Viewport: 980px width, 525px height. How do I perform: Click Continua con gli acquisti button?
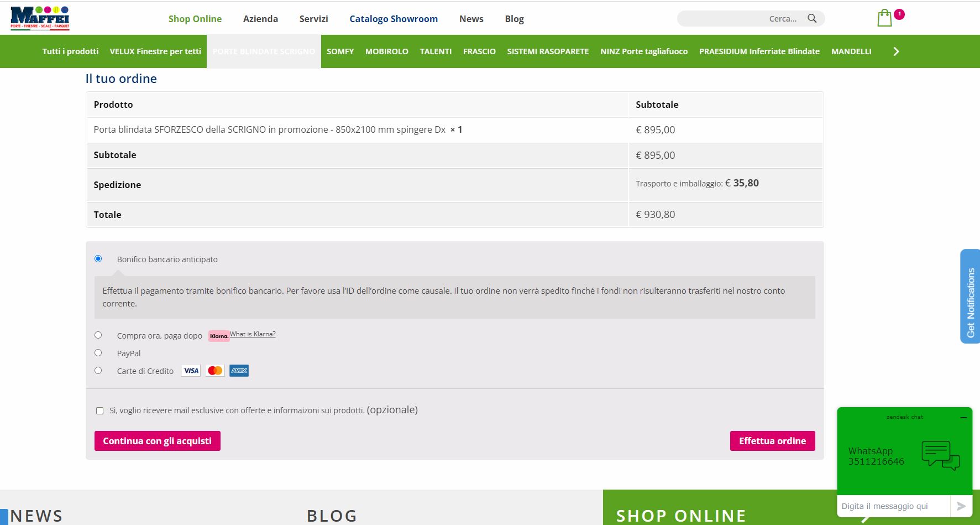(x=158, y=441)
